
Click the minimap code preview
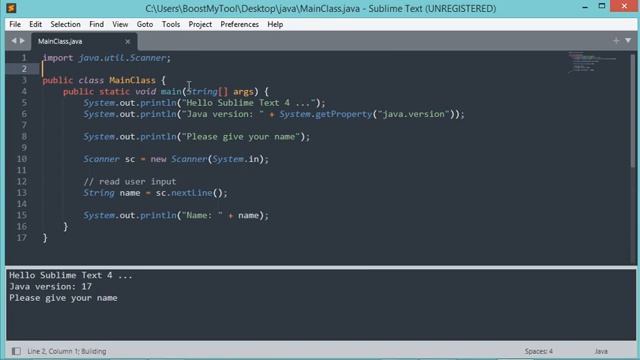click(592, 62)
